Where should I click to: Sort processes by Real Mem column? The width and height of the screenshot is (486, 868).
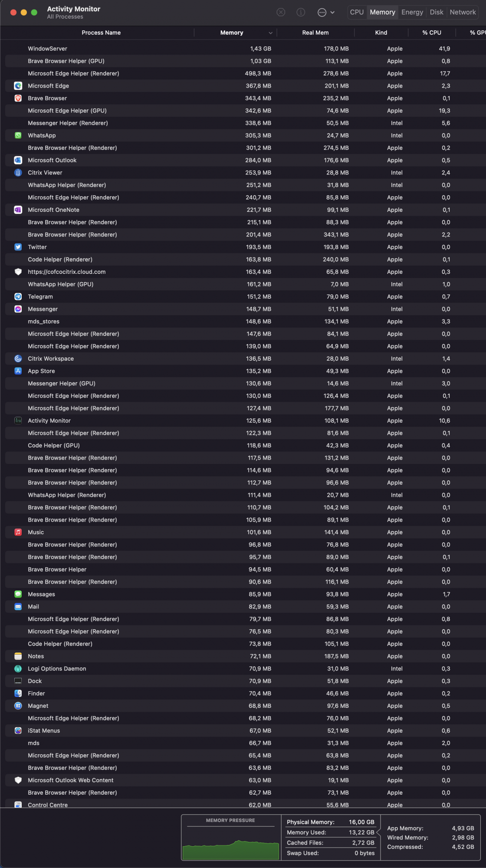coord(315,33)
